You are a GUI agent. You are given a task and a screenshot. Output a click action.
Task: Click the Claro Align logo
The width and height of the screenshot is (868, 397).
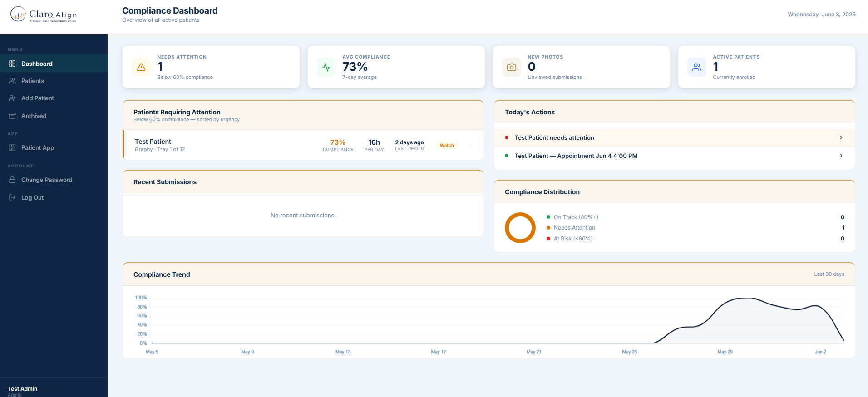coord(44,15)
